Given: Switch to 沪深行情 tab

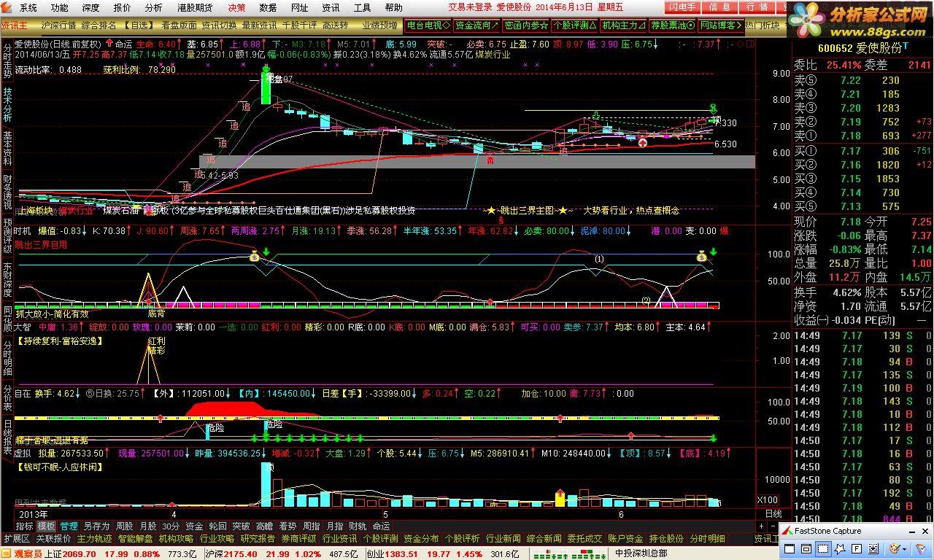Looking at the screenshot, I should coord(59,25).
